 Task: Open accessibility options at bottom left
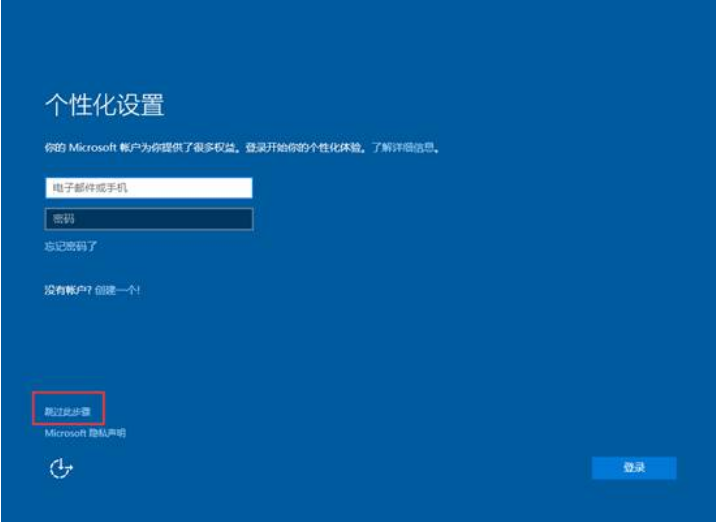[62, 468]
